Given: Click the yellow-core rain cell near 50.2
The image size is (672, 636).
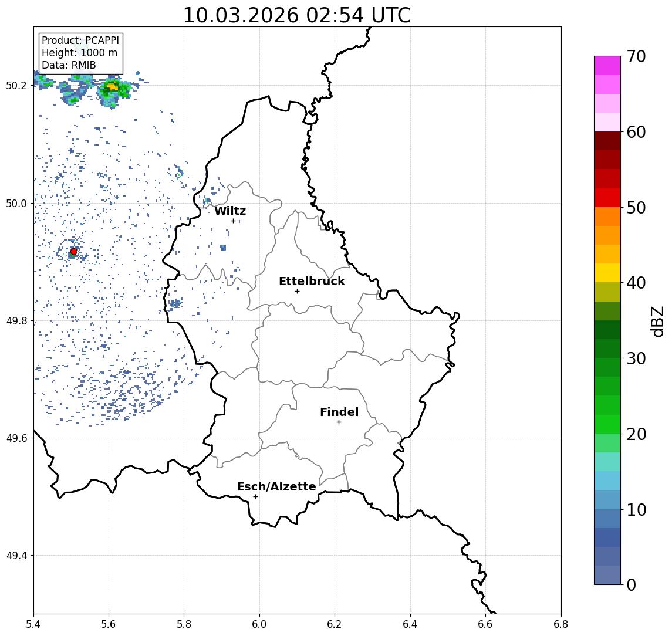Looking at the screenshot, I should pos(113,90).
